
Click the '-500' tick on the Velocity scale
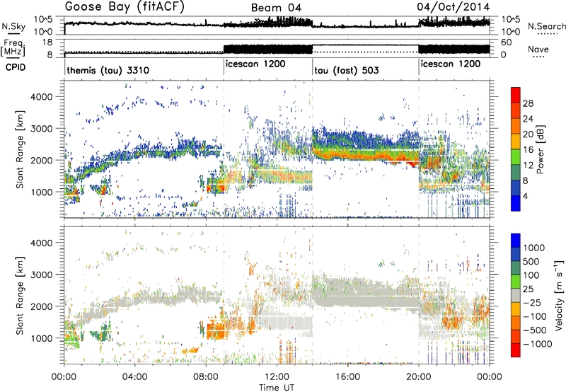(x=535, y=330)
